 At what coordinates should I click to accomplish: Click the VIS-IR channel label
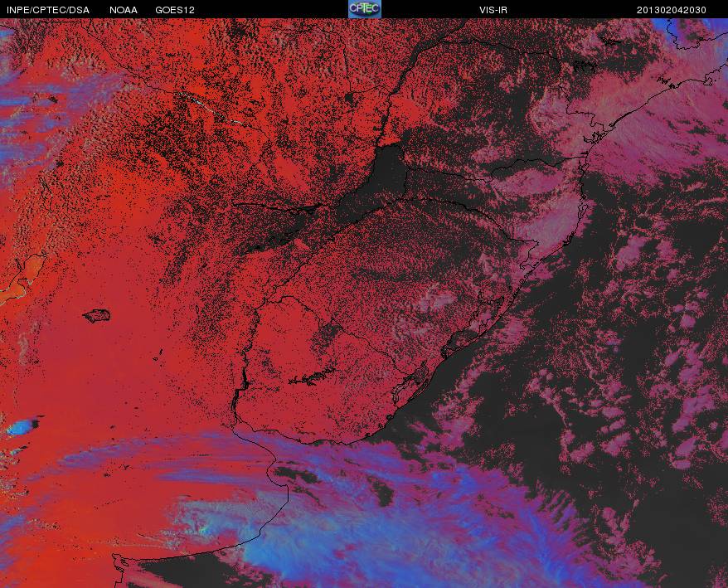tap(493, 10)
